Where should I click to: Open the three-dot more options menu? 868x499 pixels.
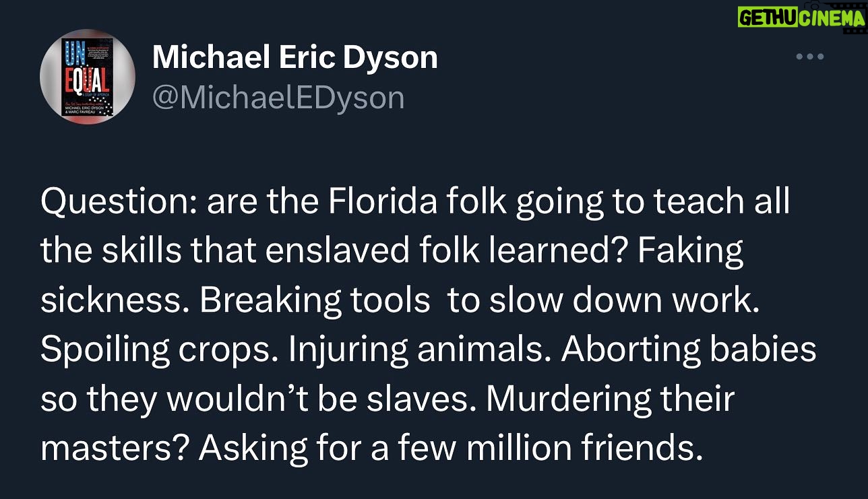click(x=810, y=57)
